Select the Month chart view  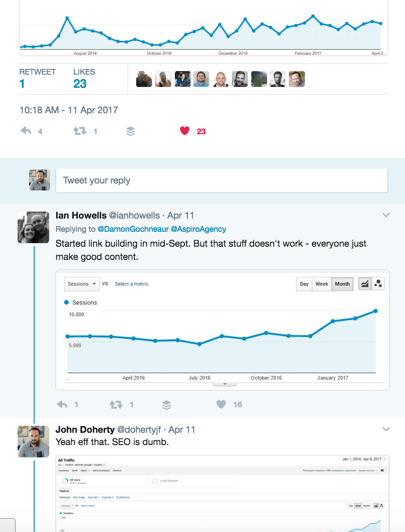pos(343,284)
